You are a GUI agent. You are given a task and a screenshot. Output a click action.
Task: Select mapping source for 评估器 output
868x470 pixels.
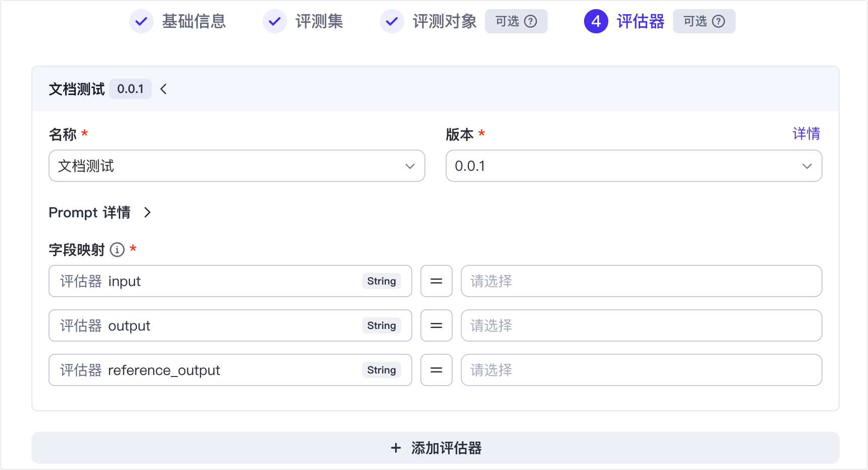pos(641,325)
